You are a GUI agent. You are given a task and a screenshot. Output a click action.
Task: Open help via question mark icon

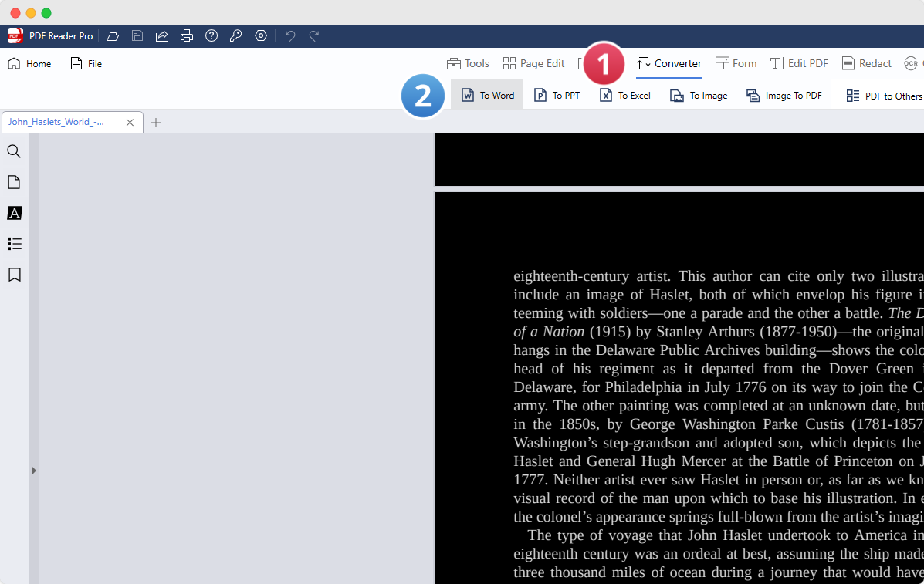click(x=212, y=36)
